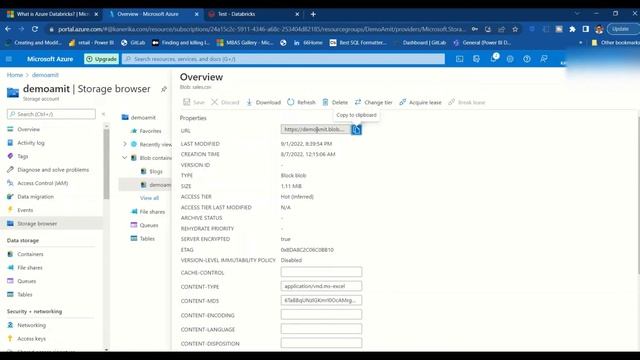Viewport: 640px width, 360px height.
Task: Click Acquire lease in the toolbar
Action: pyautogui.click(x=420, y=102)
